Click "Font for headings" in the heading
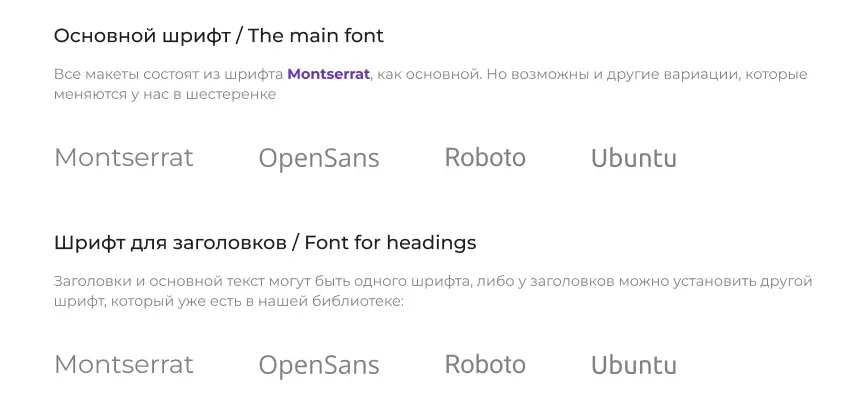 tap(391, 242)
